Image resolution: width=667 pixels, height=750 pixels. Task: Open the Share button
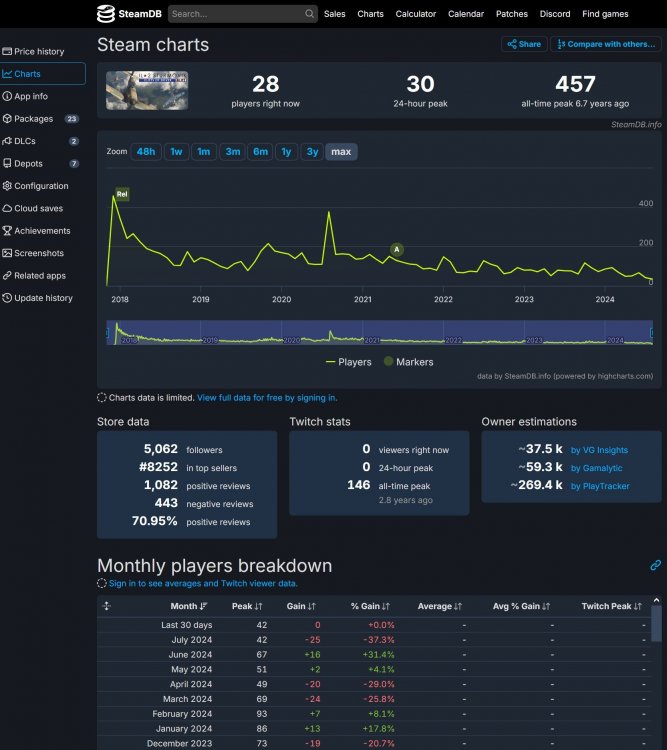523,44
